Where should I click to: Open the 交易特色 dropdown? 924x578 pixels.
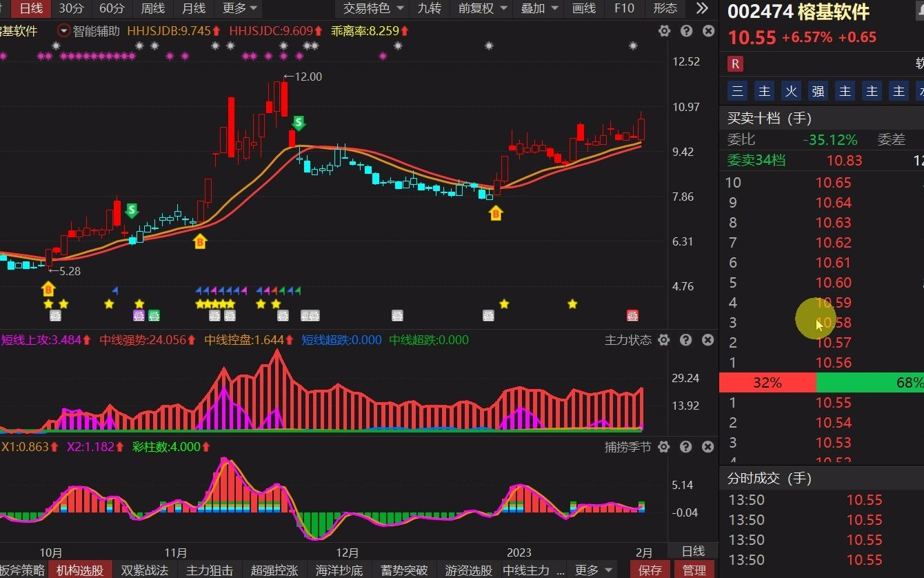[372, 8]
